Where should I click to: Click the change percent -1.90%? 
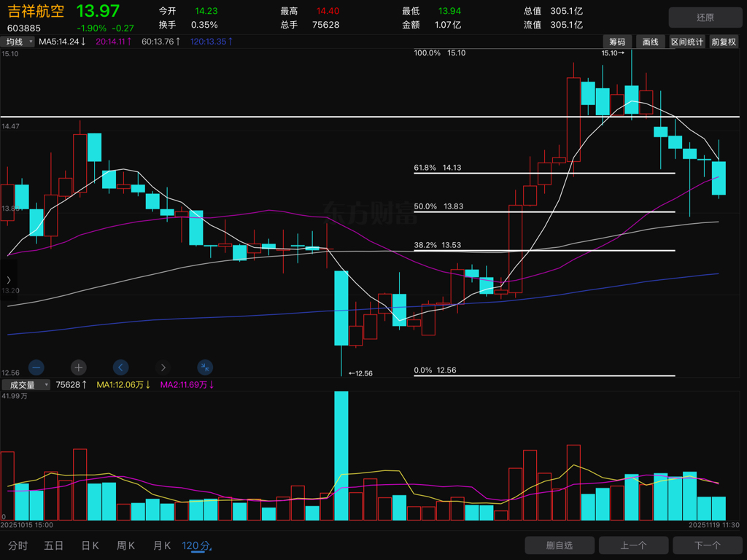pyautogui.click(x=91, y=28)
